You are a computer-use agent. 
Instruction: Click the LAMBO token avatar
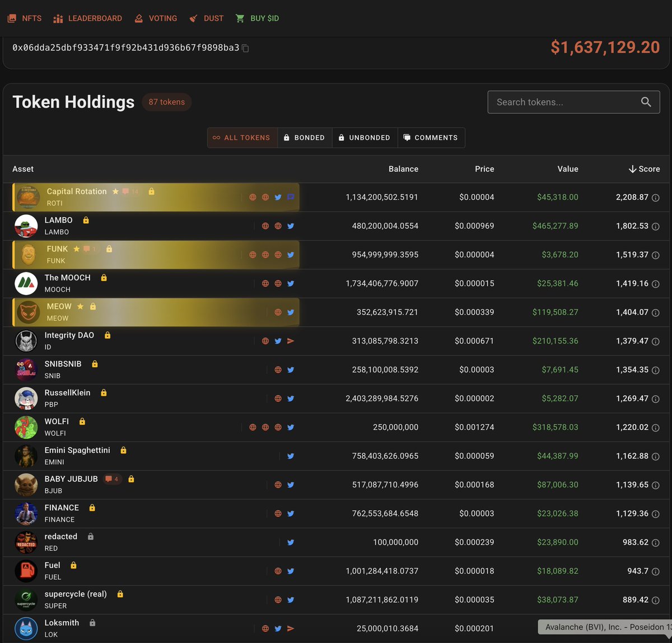pyautogui.click(x=26, y=226)
